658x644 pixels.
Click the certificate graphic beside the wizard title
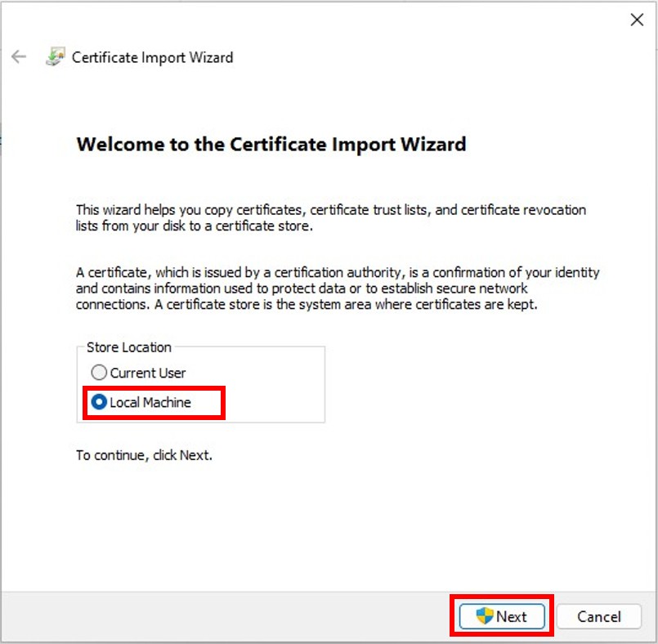click(56, 56)
